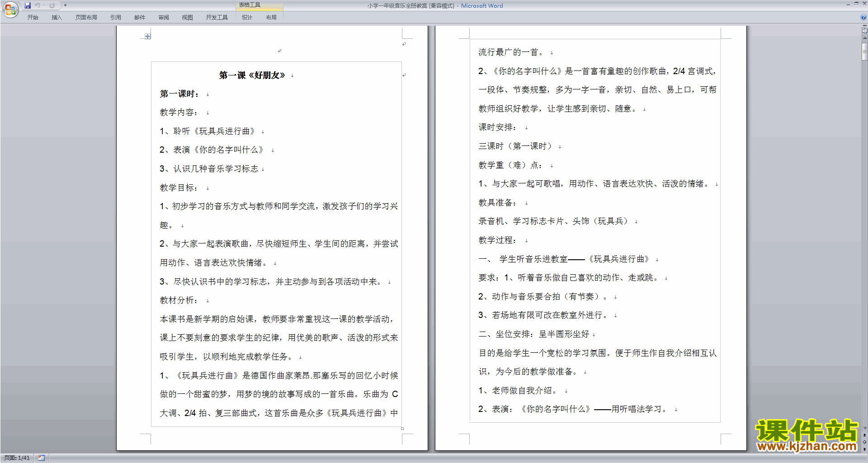Select the table using the move handle
This screenshot has height=463, width=868.
[x=147, y=36]
